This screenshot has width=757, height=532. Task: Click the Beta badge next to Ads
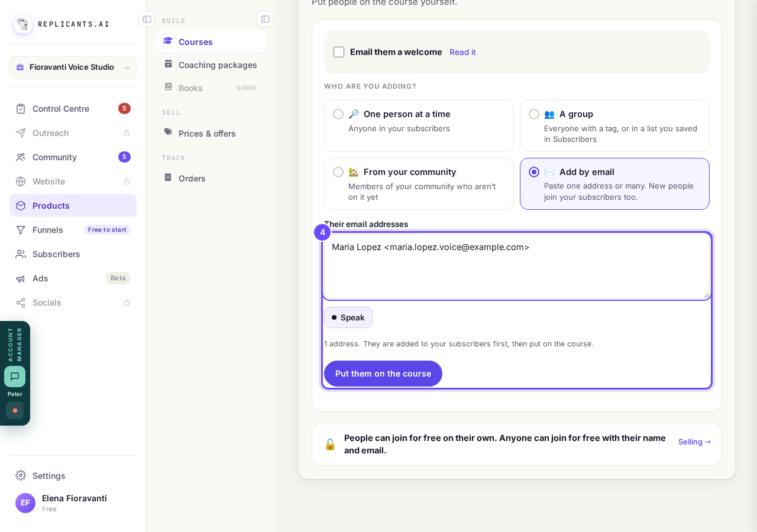[x=118, y=278]
